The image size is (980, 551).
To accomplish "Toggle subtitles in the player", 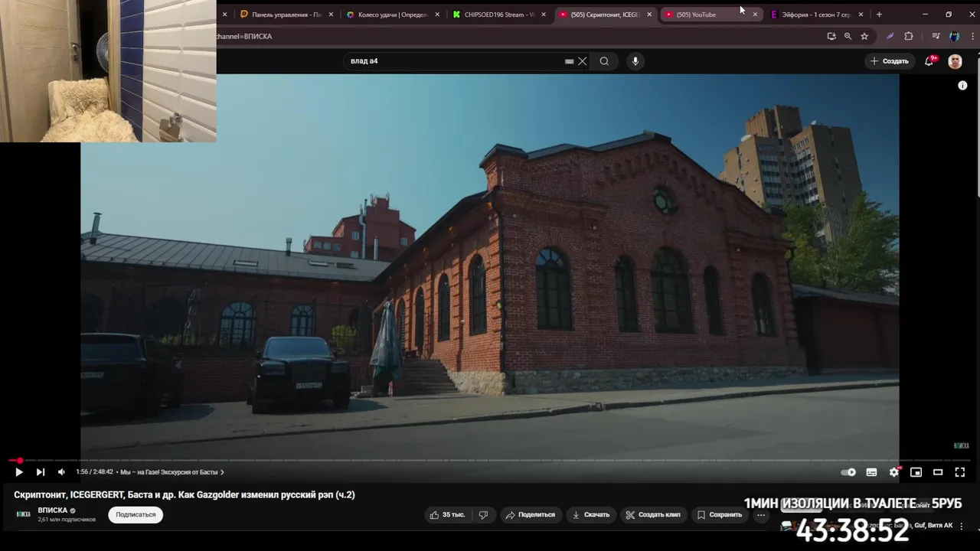I will click(x=871, y=472).
